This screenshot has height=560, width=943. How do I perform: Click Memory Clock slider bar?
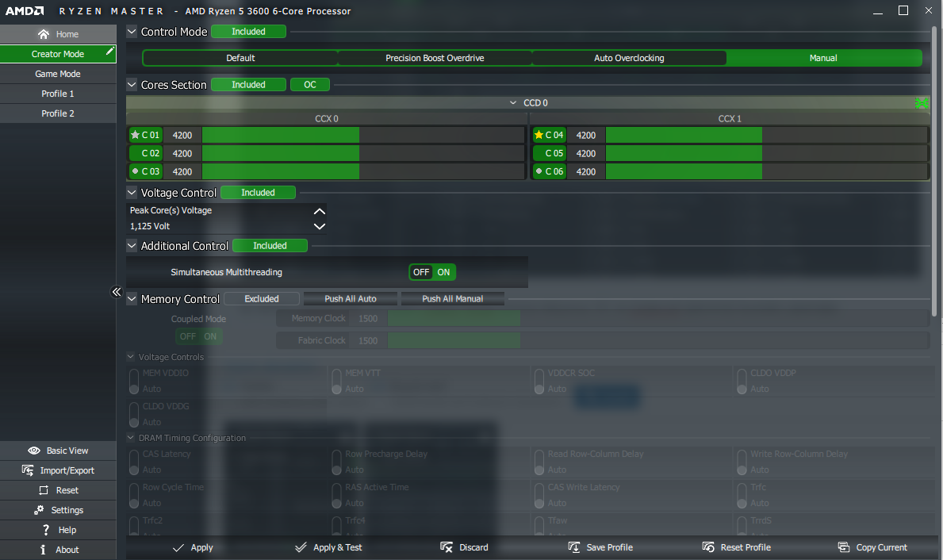click(658, 318)
